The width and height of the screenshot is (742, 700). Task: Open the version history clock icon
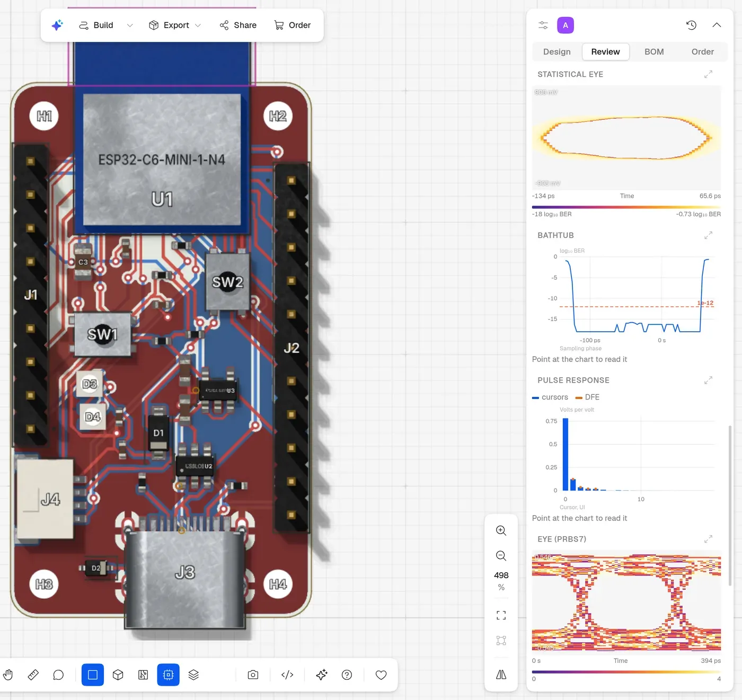[691, 25]
